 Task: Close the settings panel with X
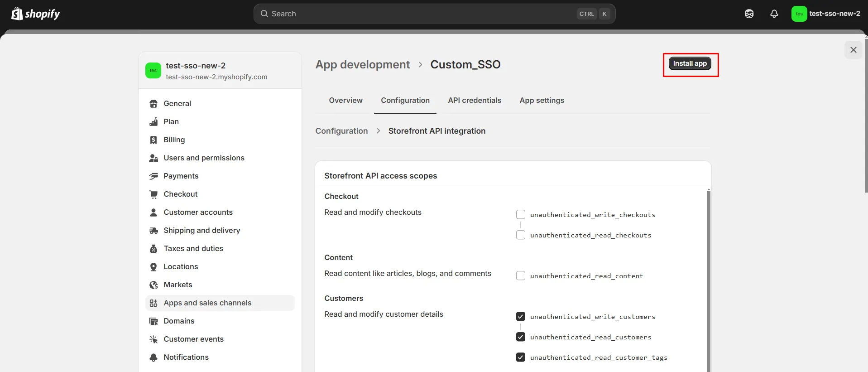[854, 50]
